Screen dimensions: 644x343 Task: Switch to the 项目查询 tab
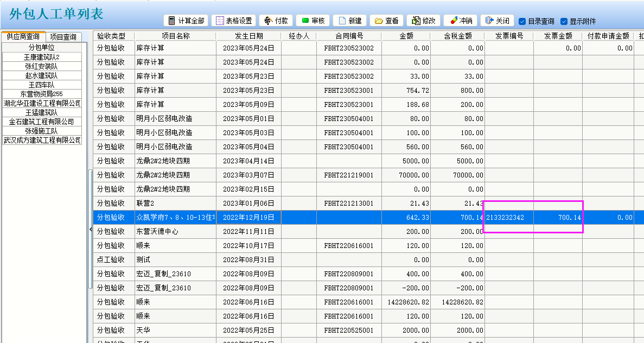tap(63, 37)
